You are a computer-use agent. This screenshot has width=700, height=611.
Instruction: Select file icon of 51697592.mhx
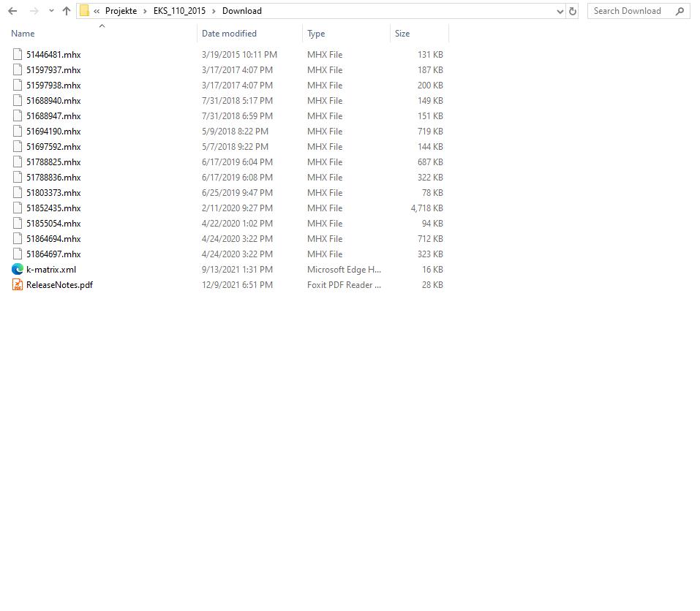click(18, 147)
